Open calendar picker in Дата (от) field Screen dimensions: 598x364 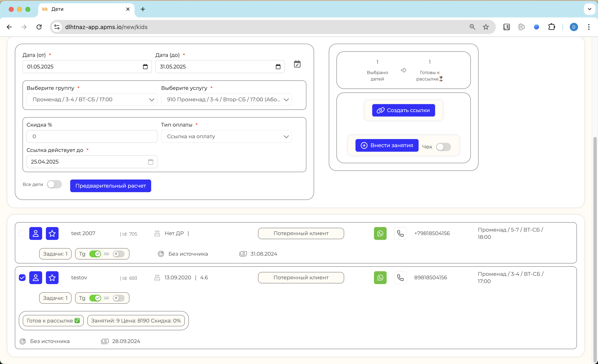(145, 67)
